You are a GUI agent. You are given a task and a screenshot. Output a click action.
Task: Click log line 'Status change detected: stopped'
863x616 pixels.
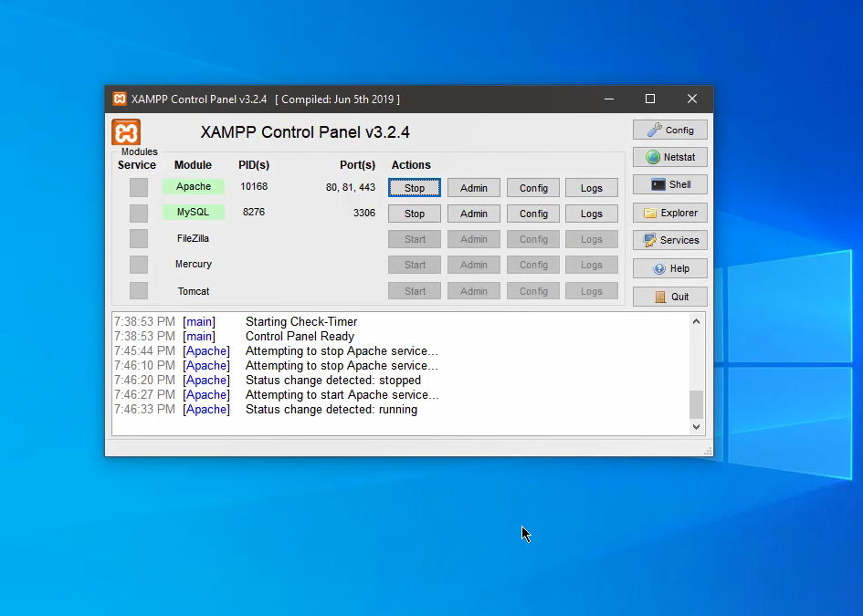(x=333, y=380)
